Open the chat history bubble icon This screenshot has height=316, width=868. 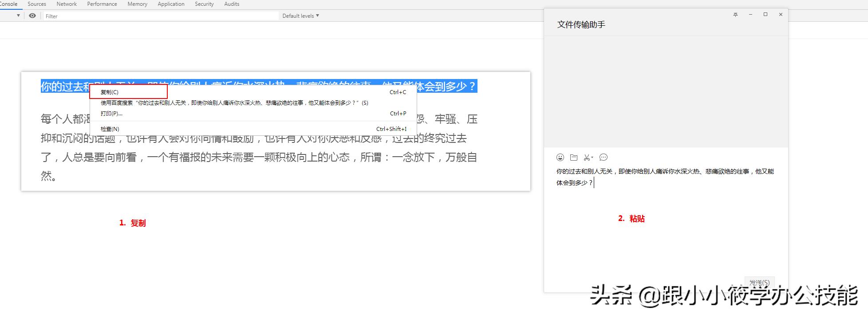pyautogui.click(x=604, y=158)
